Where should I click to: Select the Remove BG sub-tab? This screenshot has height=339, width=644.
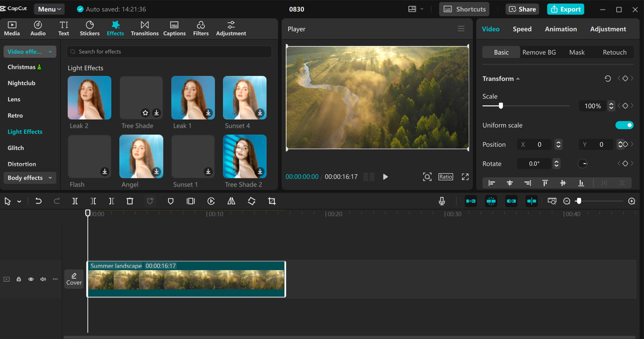[539, 52]
